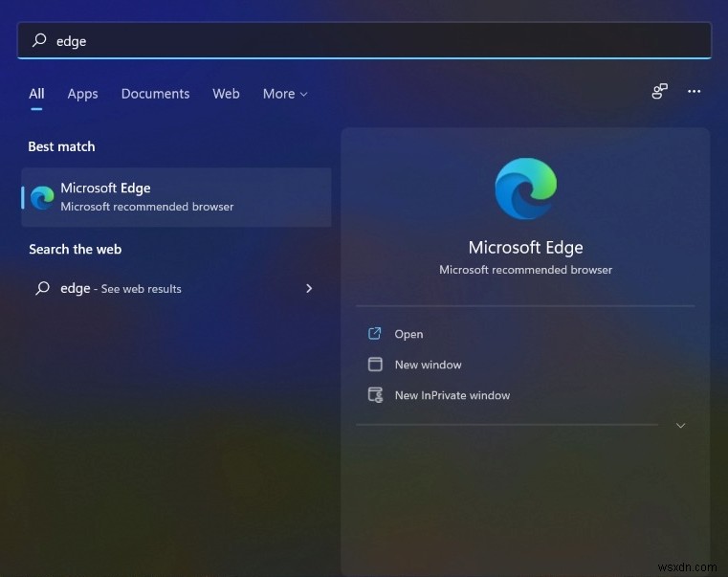Switch to the Apps tab
This screenshot has width=728, height=577.
click(x=82, y=94)
